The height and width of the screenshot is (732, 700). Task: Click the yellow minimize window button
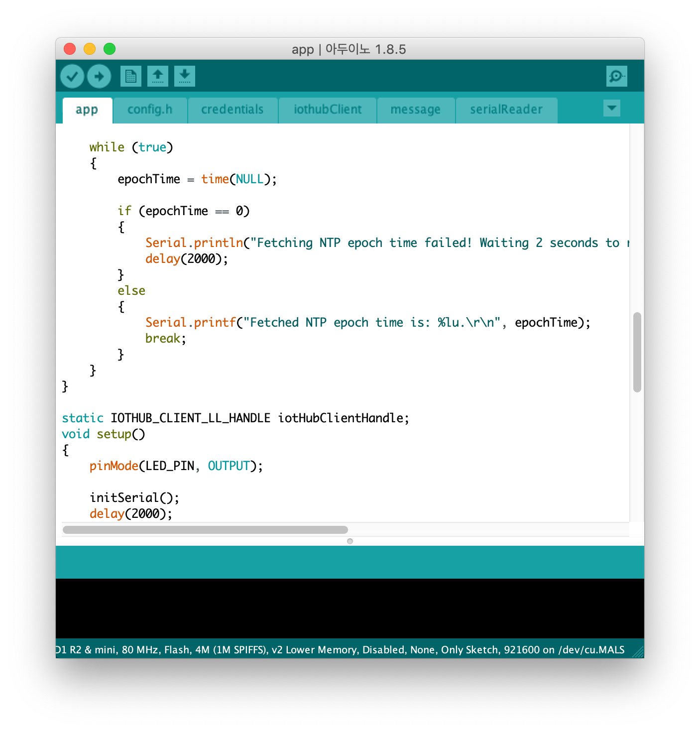tap(90, 49)
